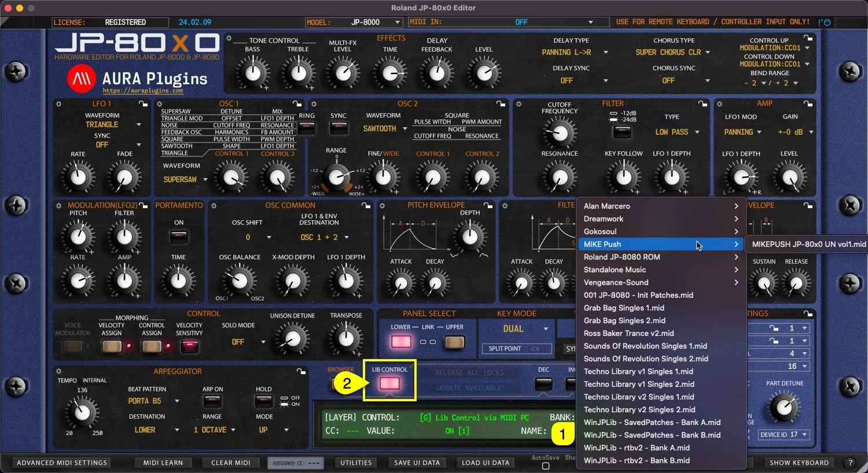Viewport: 868px width, 473px height.
Task: Toggle Control Assign morphing button
Action: (x=152, y=346)
